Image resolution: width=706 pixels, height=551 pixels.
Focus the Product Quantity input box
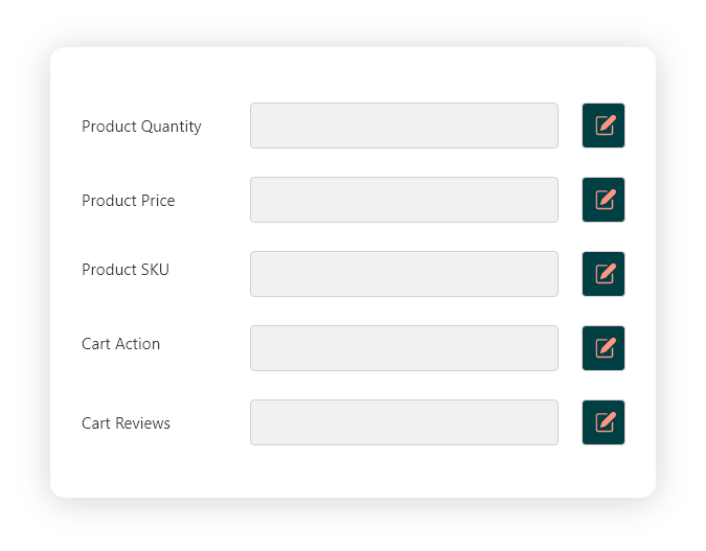(404, 126)
